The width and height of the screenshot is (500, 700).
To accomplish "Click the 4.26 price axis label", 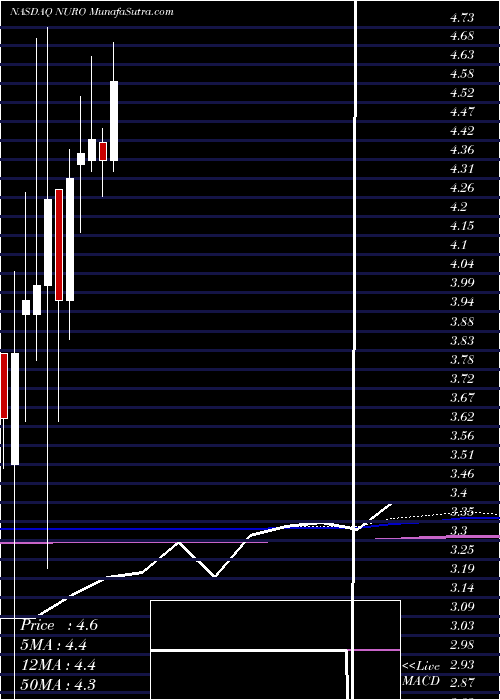I will (x=462, y=188).
